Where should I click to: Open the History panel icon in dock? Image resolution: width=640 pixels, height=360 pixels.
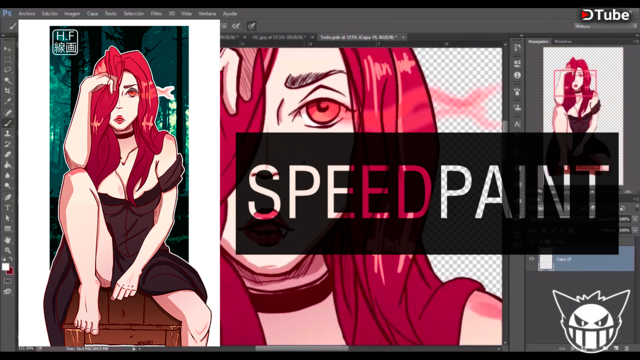(517, 48)
